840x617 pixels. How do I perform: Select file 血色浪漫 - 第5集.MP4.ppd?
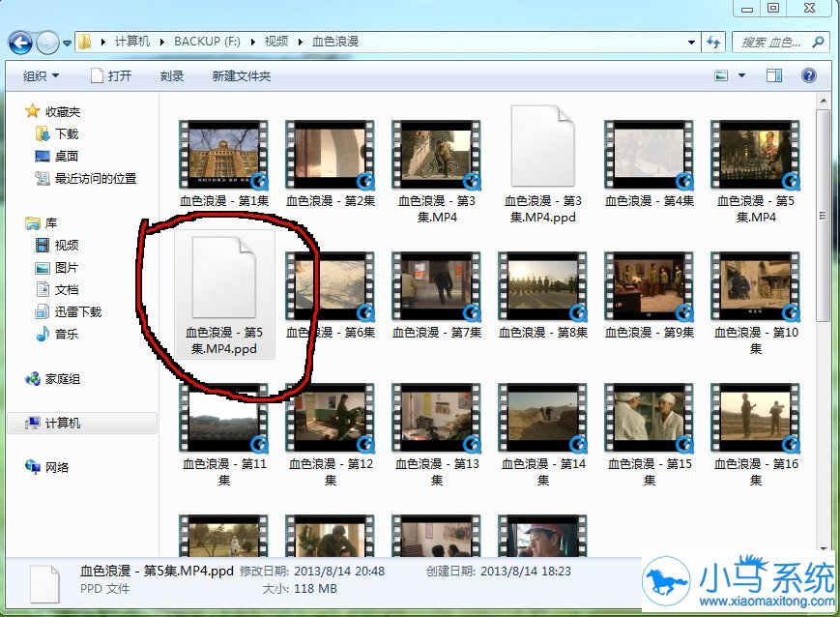[224, 296]
